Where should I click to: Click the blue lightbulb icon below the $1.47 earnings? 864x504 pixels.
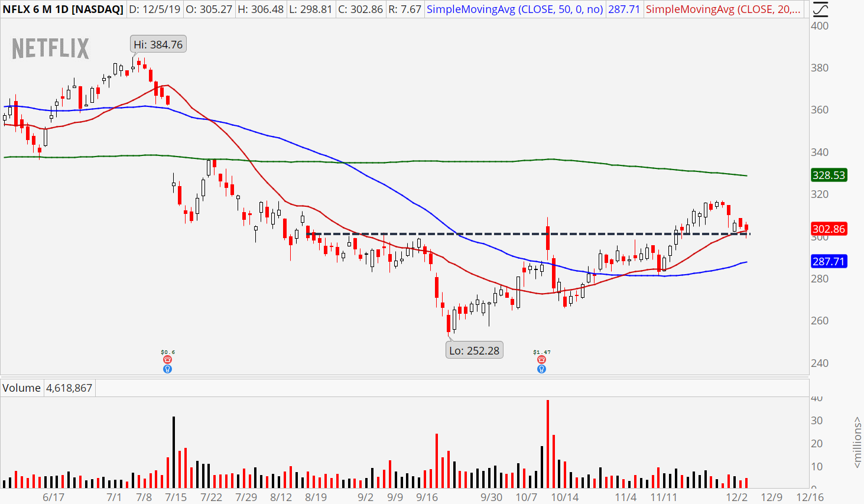click(541, 369)
